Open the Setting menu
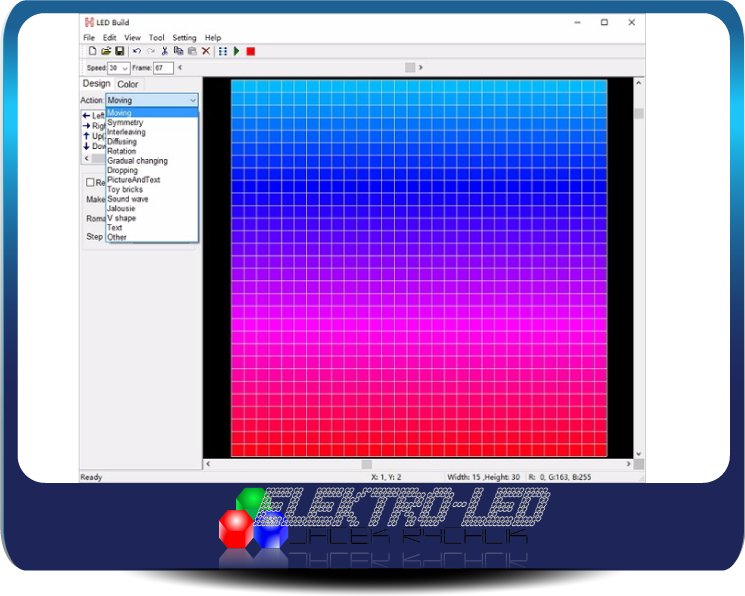The height and width of the screenshot is (596, 745). pos(184,38)
